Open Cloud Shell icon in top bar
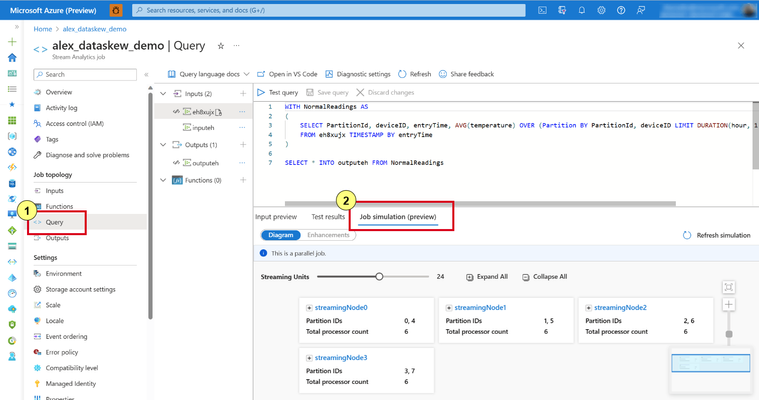Image resolution: width=759 pixels, height=400 pixels. pyautogui.click(x=542, y=10)
